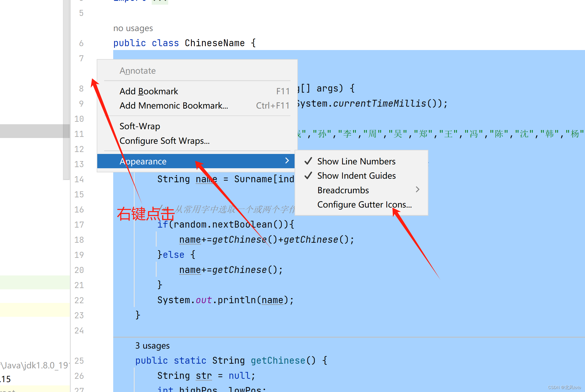585x392 pixels.
Task: Click getChinese method declaration name
Action: coord(278,360)
